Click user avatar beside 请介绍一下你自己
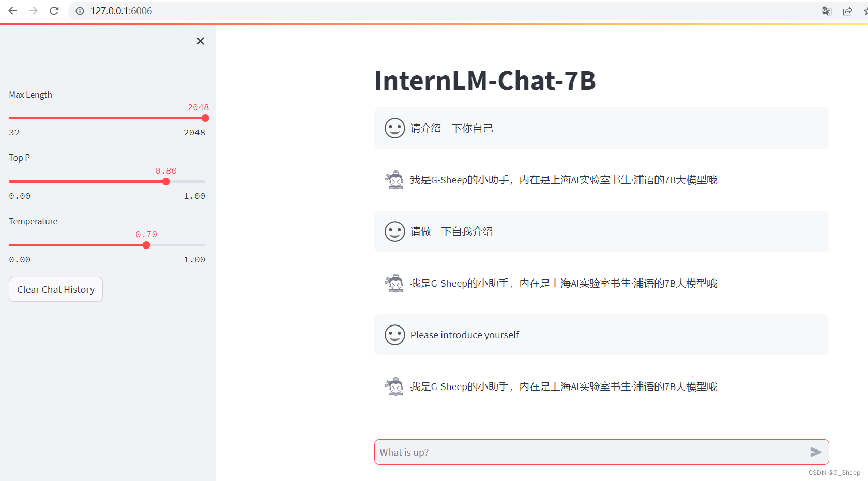The image size is (868, 481). [394, 128]
